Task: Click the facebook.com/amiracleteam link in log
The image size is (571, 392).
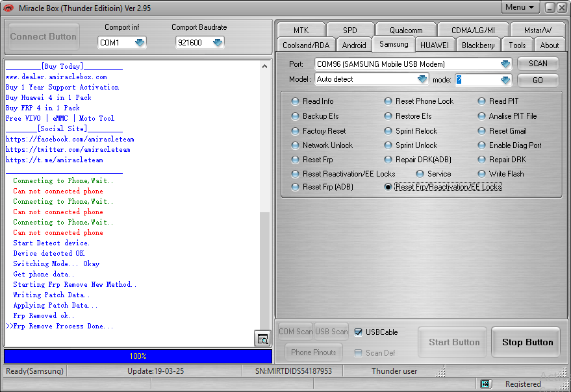Action: tap(70, 139)
